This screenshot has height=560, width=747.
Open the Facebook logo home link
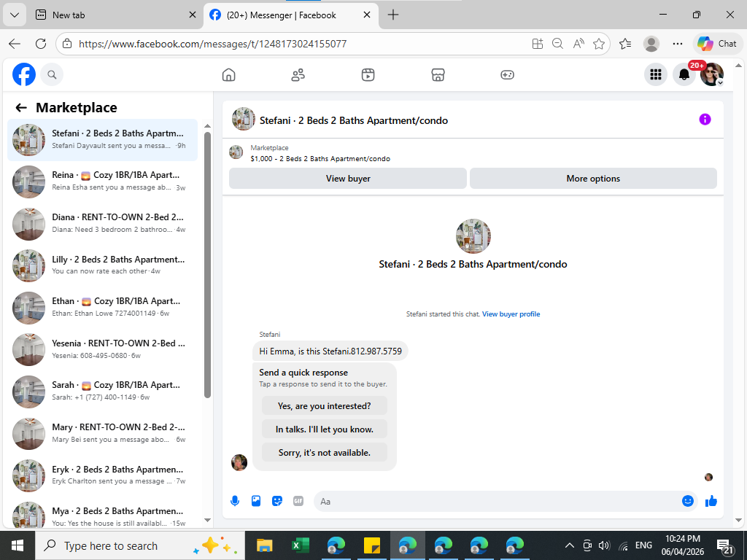tap(24, 75)
